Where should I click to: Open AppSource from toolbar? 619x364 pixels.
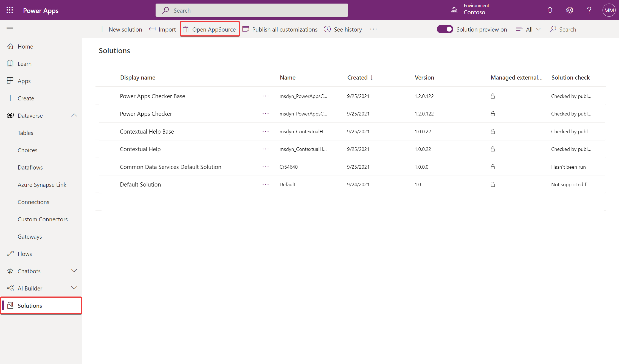pos(210,29)
